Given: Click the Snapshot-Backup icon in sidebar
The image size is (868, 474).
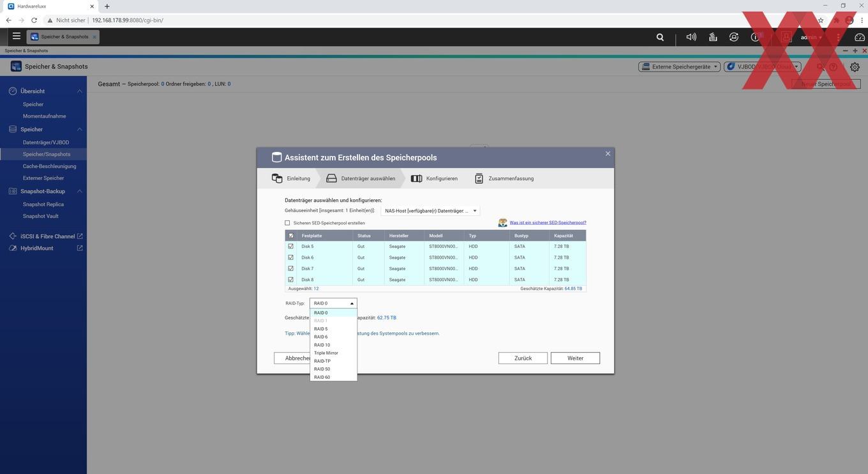Looking at the screenshot, I should tap(13, 191).
